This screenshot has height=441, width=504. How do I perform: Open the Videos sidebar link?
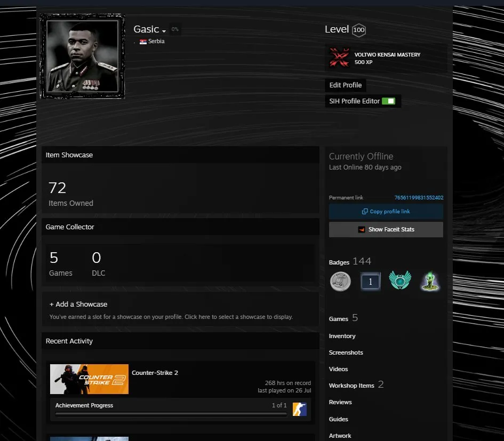(338, 369)
